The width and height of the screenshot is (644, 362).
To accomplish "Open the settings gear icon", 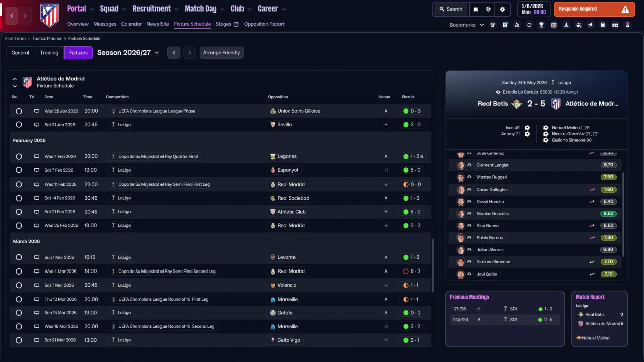I will 502,9.
